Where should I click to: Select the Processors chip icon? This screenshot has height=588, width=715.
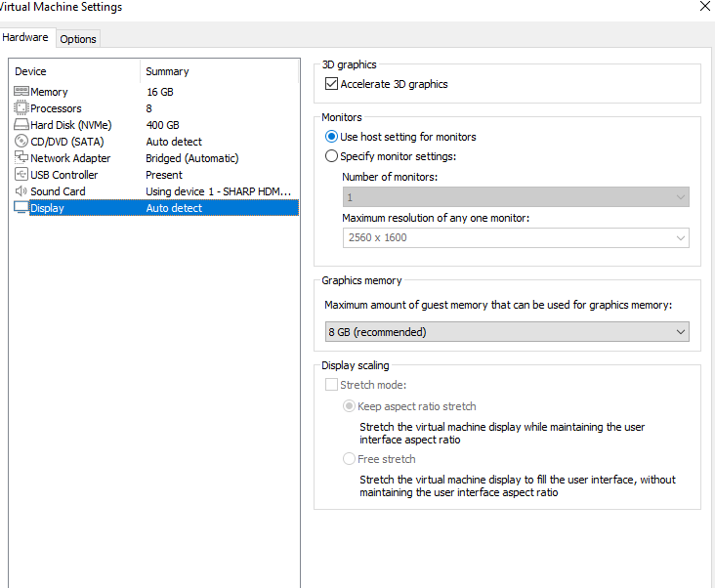[21, 108]
